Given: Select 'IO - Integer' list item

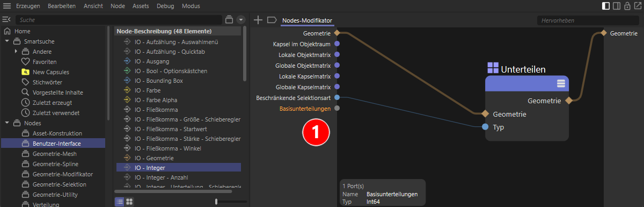Looking at the screenshot, I should (179, 167).
